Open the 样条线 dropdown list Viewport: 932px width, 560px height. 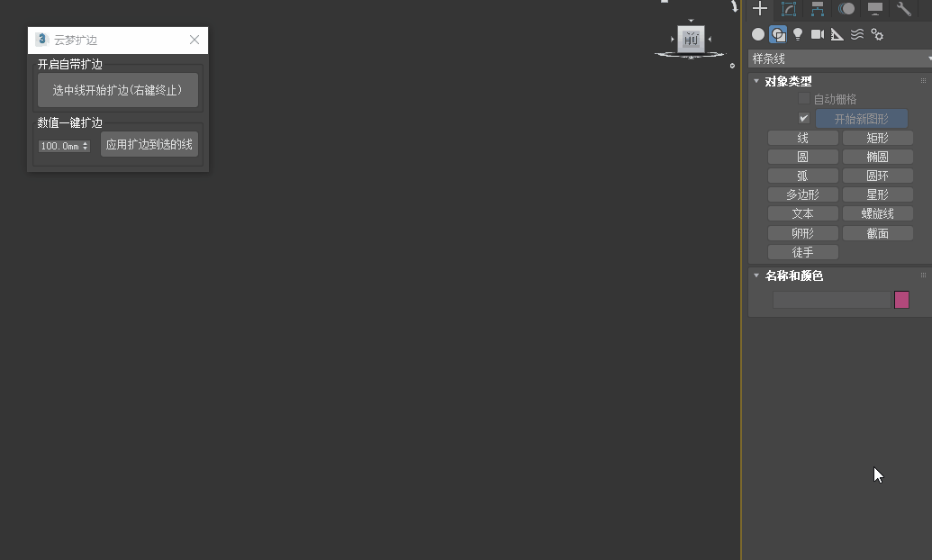click(839, 59)
